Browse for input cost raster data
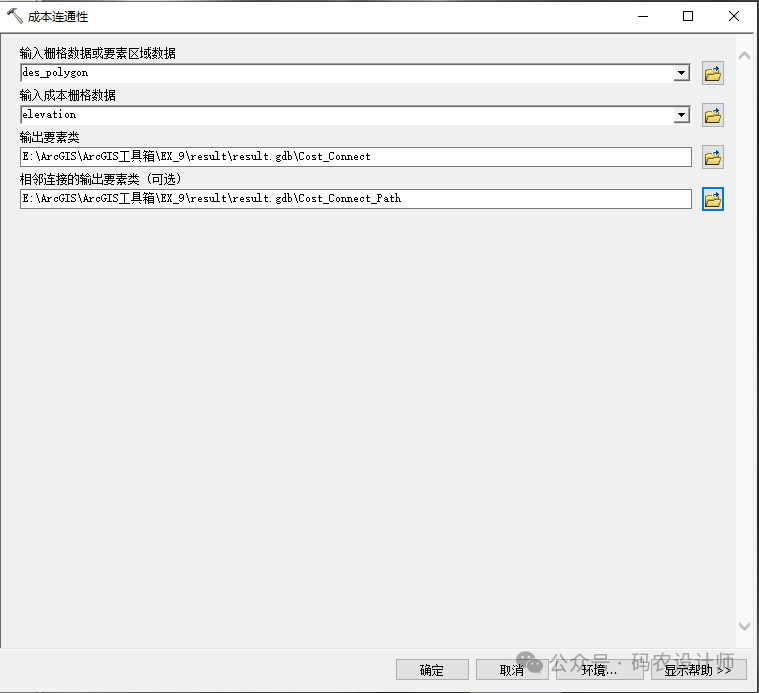 [x=712, y=115]
